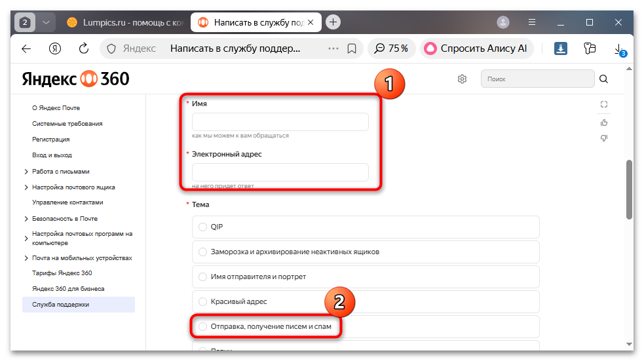Open the browser profile avatar
The width and height of the screenshot is (644, 361).
[503, 22]
